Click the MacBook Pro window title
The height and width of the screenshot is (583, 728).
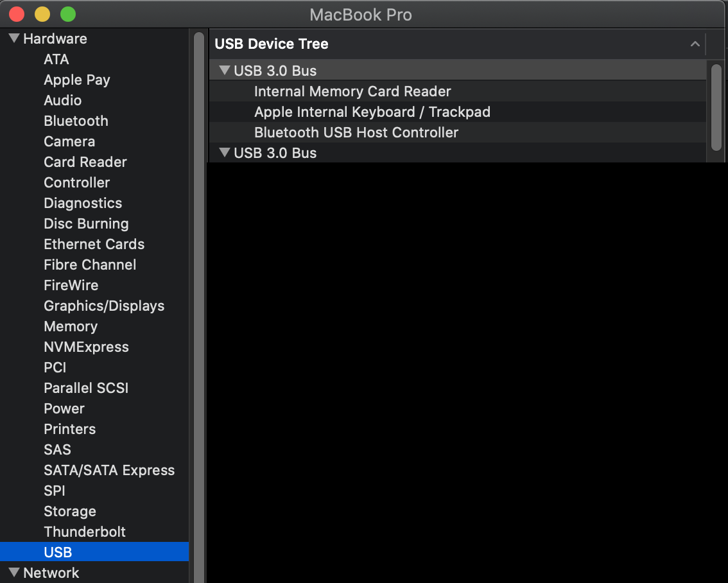click(x=361, y=15)
